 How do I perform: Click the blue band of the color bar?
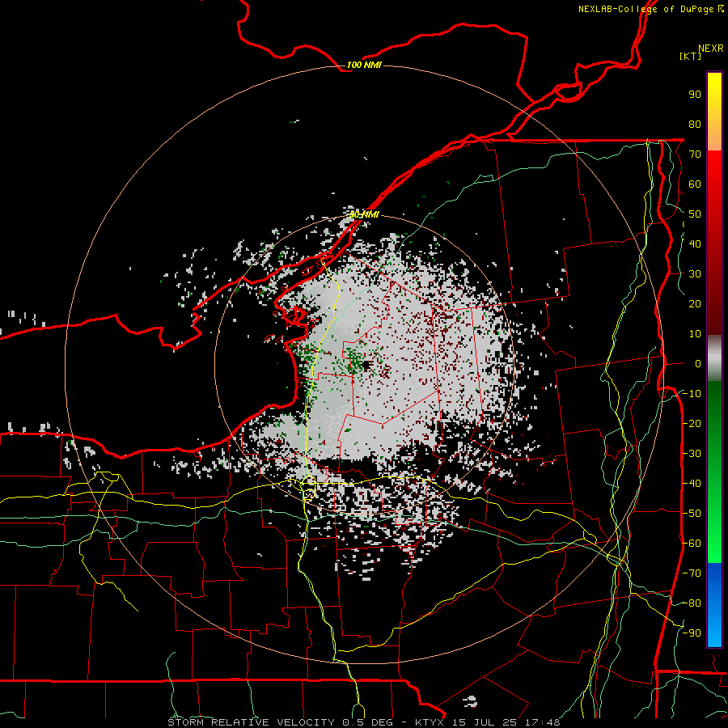[x=714, y=604]
